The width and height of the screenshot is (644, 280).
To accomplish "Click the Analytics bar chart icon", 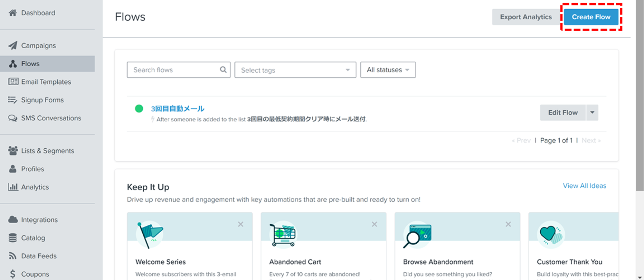I will point(13,187).
